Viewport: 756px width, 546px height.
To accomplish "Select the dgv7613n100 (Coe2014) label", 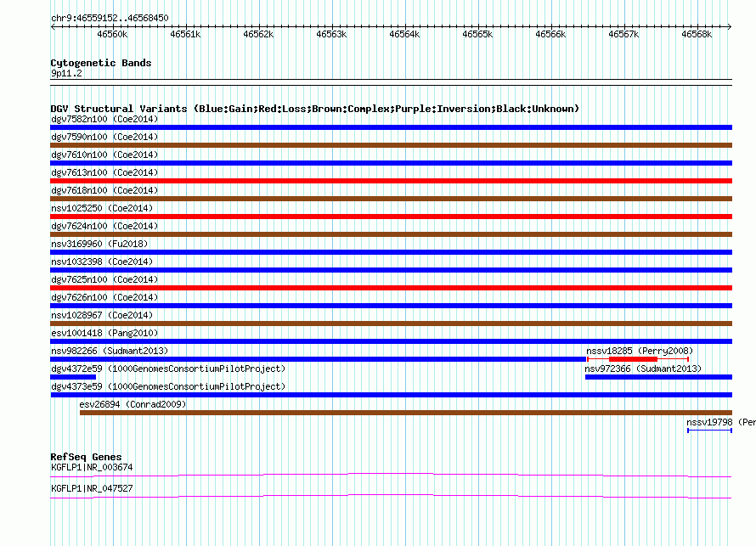I will (104, 172).
